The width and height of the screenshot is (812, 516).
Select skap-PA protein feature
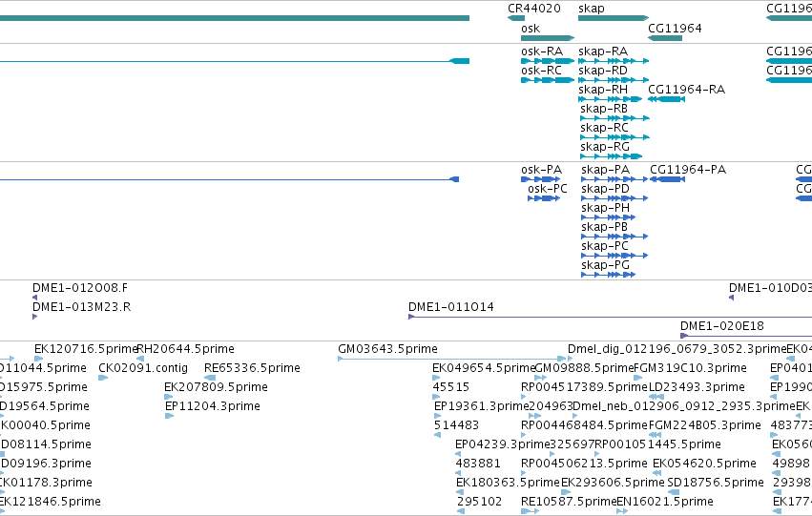point(614,179)
